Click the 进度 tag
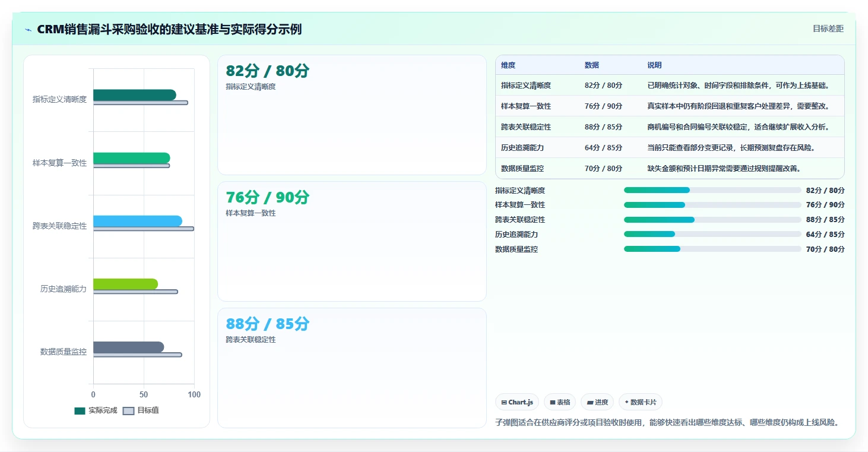Image resolution: width=868 pixels, height=452 pixels. (597, 402)
